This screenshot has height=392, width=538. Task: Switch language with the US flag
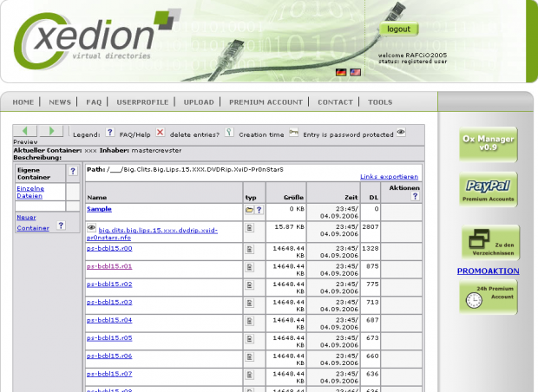(x=355, y=72)
